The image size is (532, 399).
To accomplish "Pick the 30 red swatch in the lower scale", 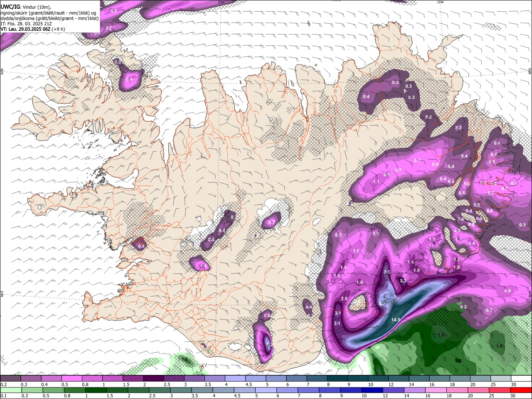I will pyautogui.click(x=521, y=390).
